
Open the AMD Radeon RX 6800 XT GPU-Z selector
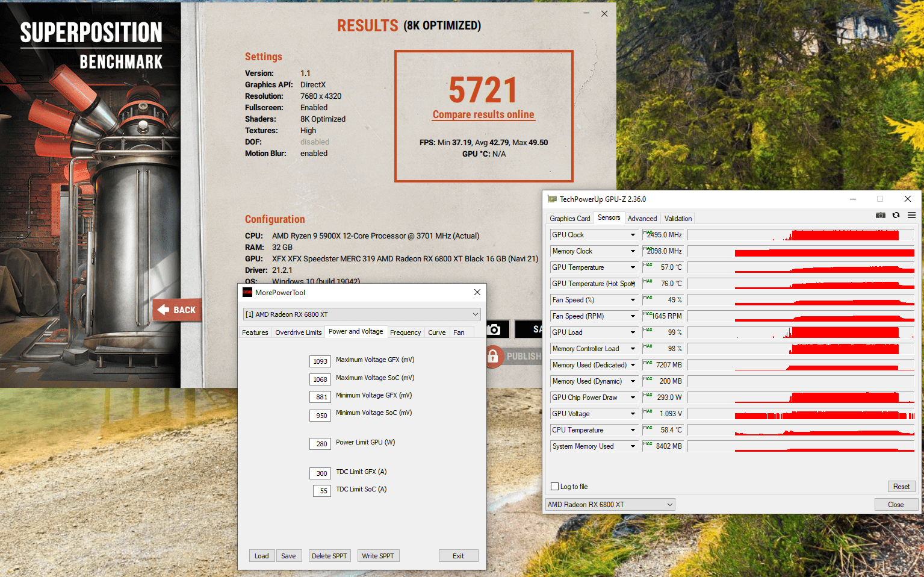point(610,505)
